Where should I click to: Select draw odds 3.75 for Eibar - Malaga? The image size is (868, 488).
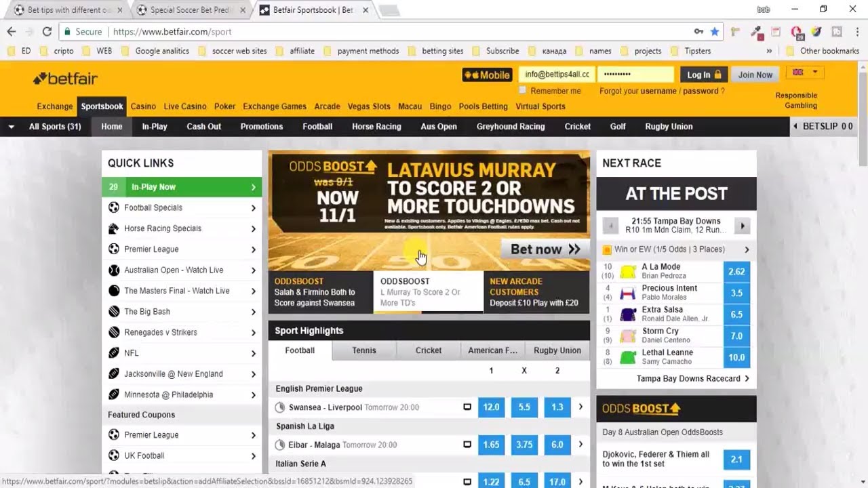click(524, 445)
